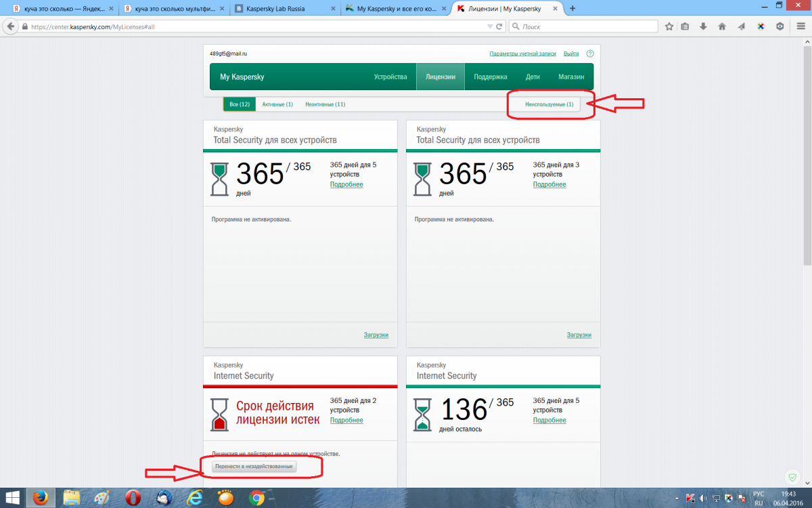812x508 pixels.
Task: Open the 'Устройства' navigation item
Action: coord(390,77)
